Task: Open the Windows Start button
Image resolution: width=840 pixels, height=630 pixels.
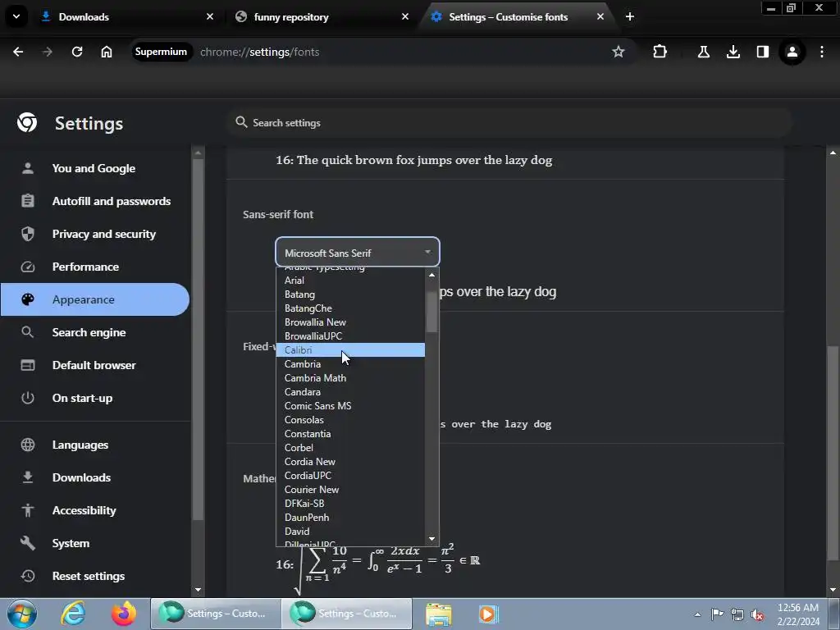Action: click(22, 614)
